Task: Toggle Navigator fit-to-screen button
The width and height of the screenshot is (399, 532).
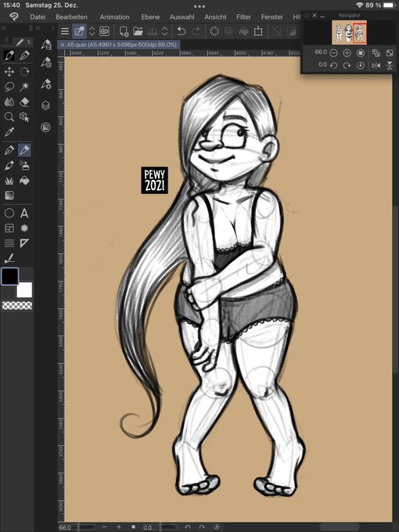Action: click(x=376, y=53)
